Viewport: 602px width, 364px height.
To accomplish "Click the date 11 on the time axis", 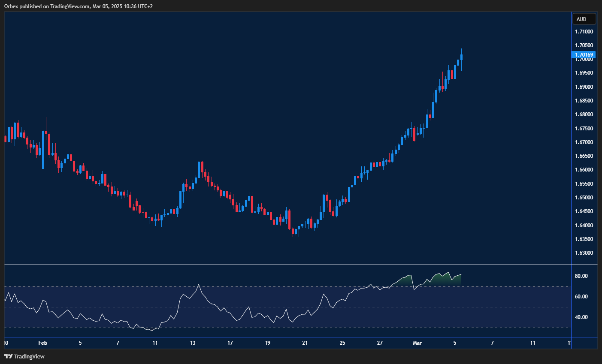I will click(x=154, y=343).
